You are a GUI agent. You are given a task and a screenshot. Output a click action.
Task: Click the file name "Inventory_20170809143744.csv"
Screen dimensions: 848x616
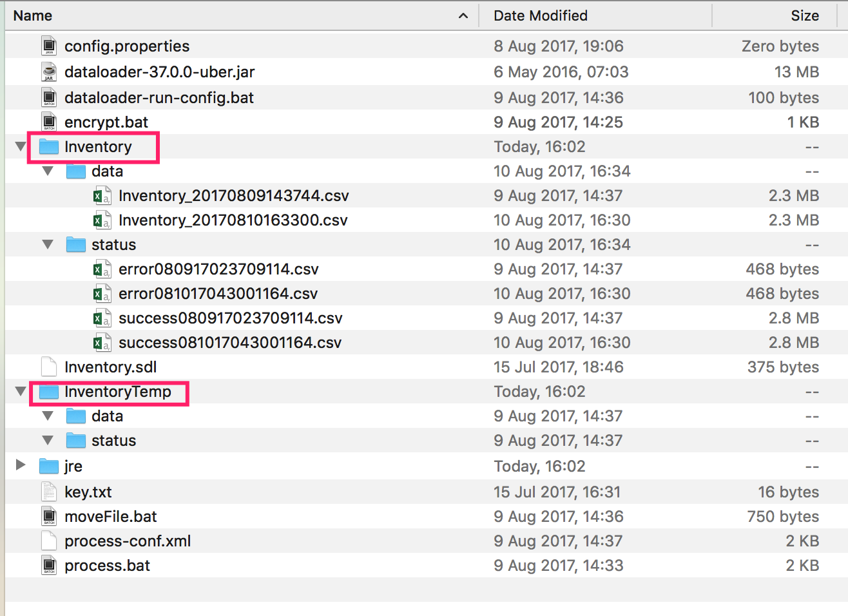(234, 196)
